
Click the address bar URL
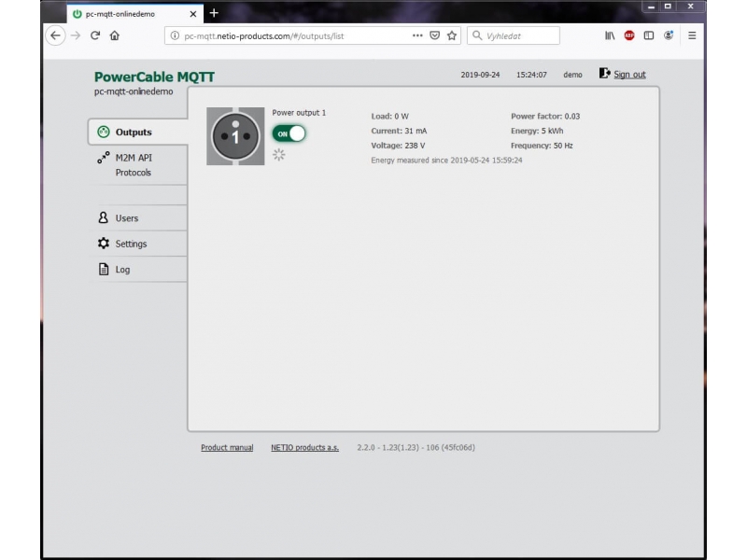[x=264, y=36]
